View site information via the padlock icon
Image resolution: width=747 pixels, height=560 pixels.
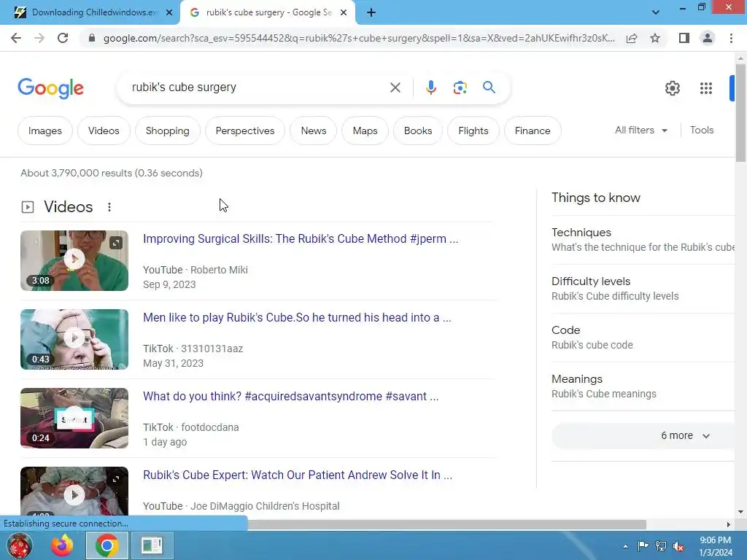pos(92,38)
